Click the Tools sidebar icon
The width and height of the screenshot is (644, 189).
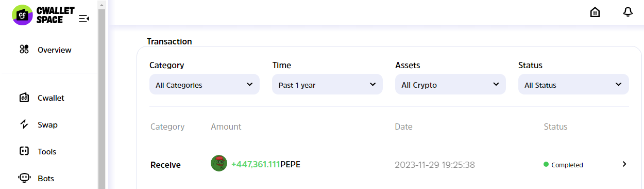click(x=24, y=151)
